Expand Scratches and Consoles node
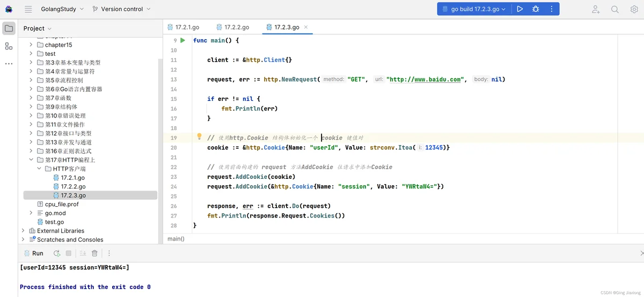Image resolution: width=644 pixels, height=297 pixels. coord(23,240)
